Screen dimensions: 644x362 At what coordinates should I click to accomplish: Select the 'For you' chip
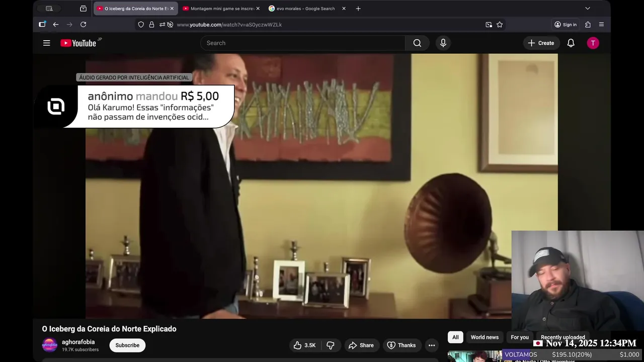click(x=520, y=337)
